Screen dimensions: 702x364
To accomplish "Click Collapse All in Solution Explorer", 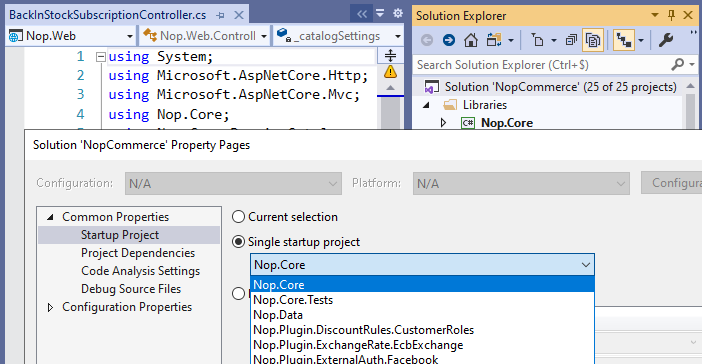I will (x=571, y=40).
